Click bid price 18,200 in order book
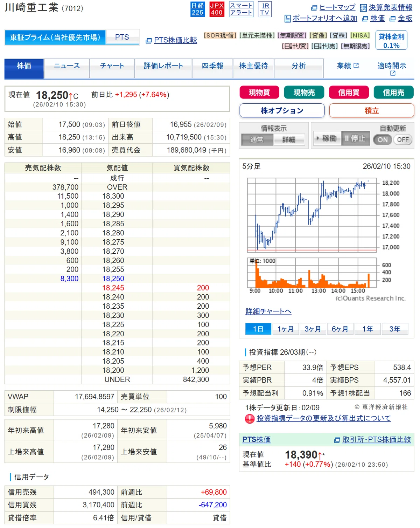Image resolution: width=420 pixels, height=528 pixels. 113,370
